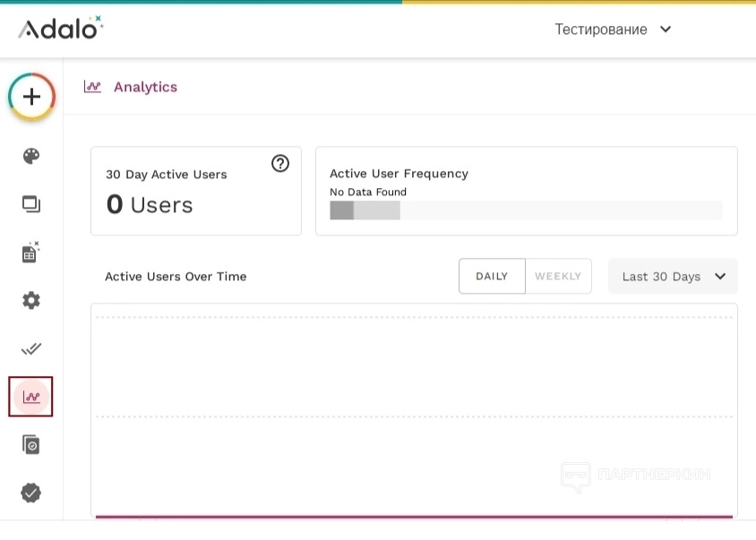Click the verified badge icon in sidebar
Image resolution: width=756 pixels, height=540 pixels.
tap(31, 493)
